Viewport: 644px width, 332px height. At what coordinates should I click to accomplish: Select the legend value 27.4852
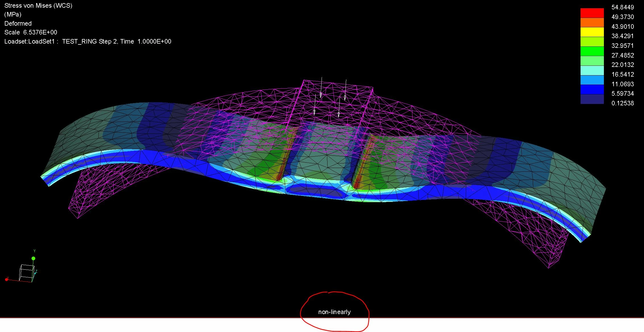tap(622, 55)
